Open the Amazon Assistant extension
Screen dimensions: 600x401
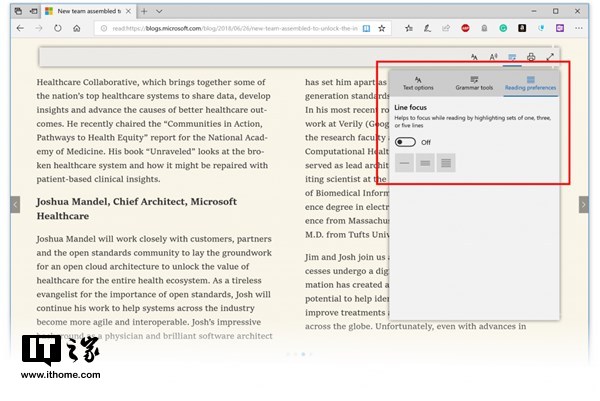(522, 28)
